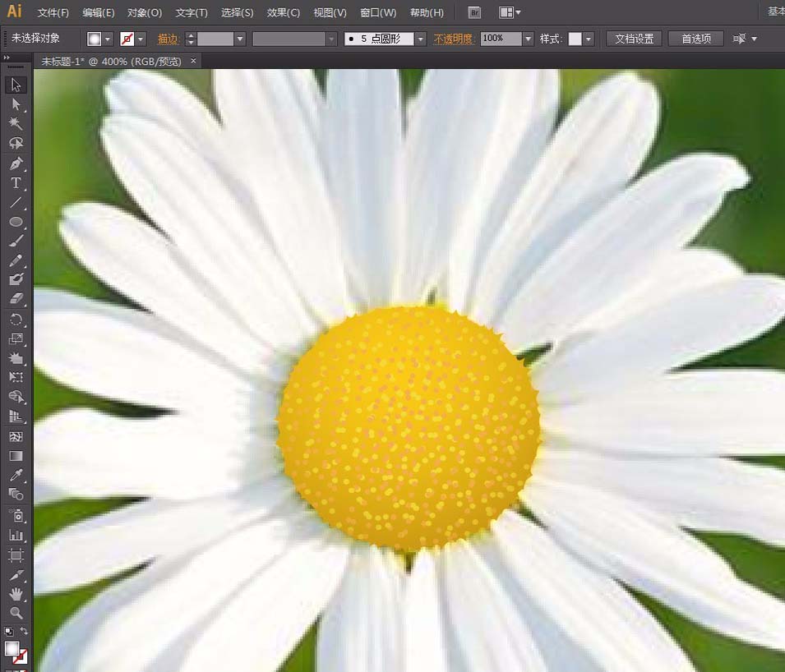
Task: Click the 100% opacity input field
Action: coord(501,39)
